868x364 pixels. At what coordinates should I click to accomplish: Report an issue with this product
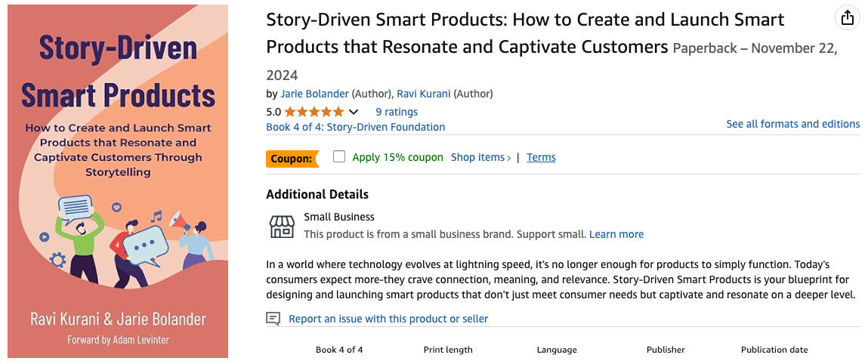[x=388, y=319]
